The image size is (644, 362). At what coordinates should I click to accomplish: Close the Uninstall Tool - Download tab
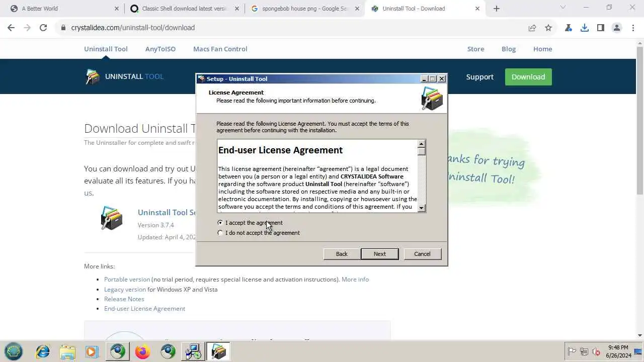pos(477,9)
